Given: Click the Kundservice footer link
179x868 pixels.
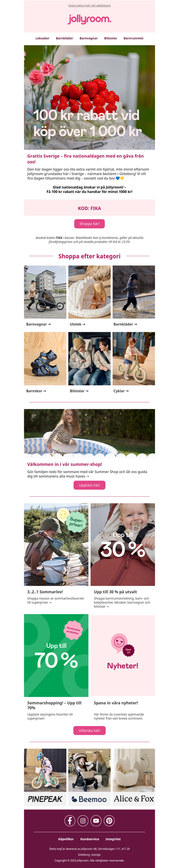Looking at the screenshot, I should [x=89, y=839].
